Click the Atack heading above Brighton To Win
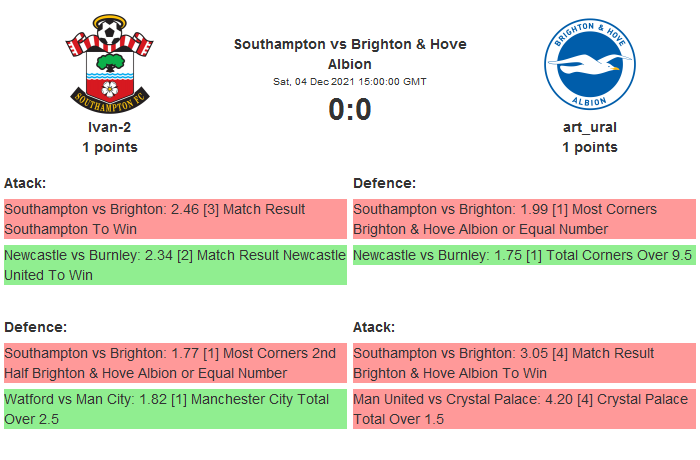Screen dimensions: 700x460 [x=374, y=327]
